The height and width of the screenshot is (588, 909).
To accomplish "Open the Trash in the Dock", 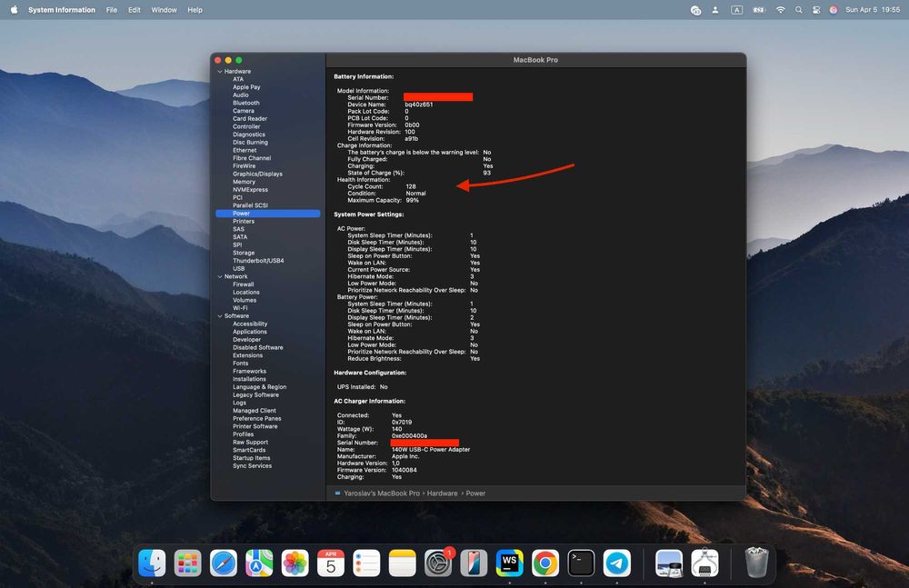I will [x=756, y=563].
